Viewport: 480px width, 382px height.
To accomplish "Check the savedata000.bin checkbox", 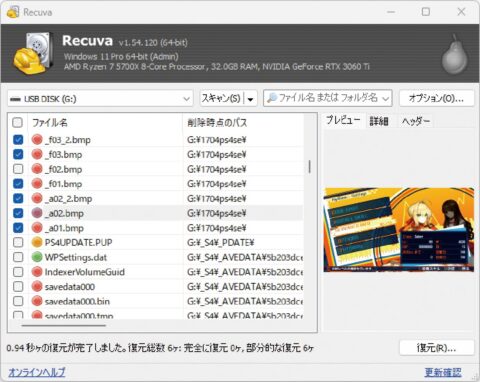I will click(18, 301).
